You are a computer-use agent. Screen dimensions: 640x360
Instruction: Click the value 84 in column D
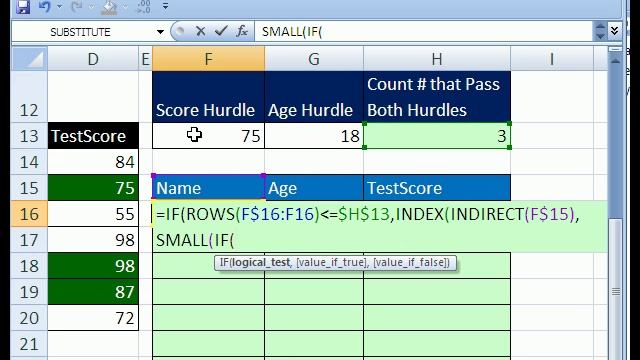tap(93, 162)
